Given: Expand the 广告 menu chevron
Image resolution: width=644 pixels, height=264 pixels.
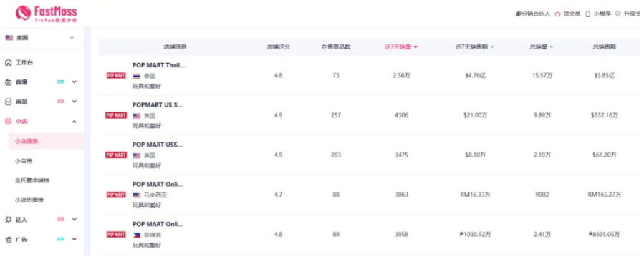Looking at the screenshot, I should tap(75, 239).
